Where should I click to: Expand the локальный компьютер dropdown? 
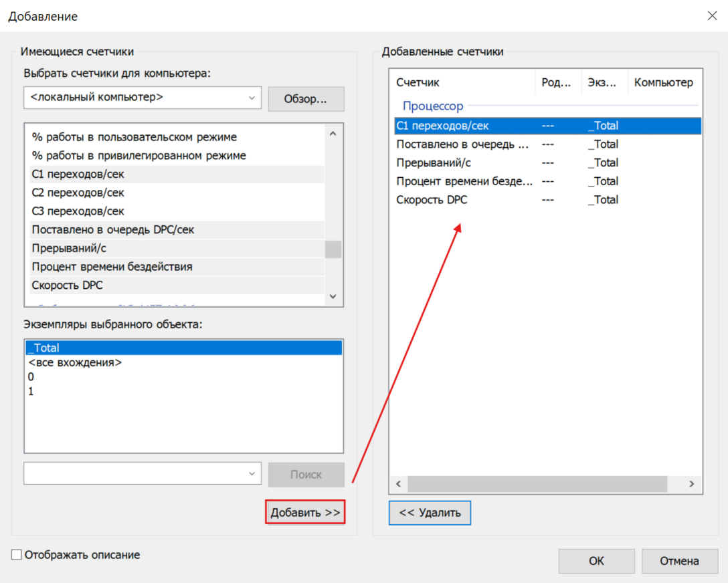[x=252, y=98]
